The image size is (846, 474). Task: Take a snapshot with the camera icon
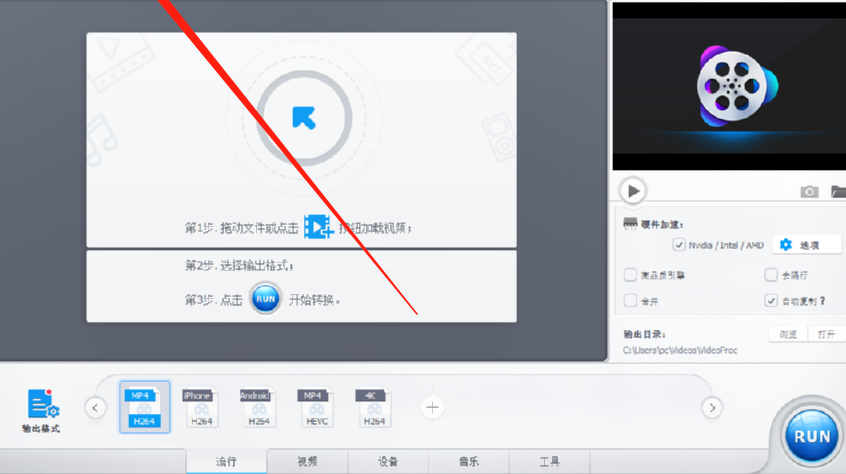809,191
